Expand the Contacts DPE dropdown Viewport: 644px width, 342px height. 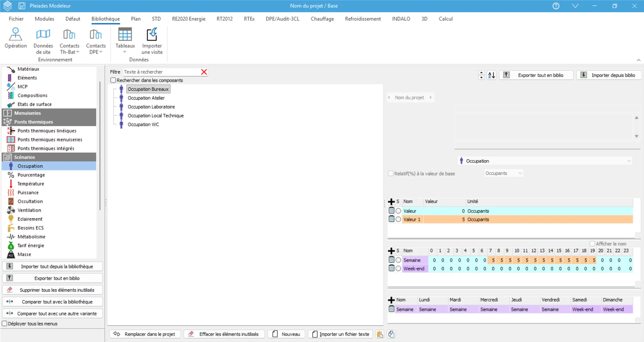101,52
